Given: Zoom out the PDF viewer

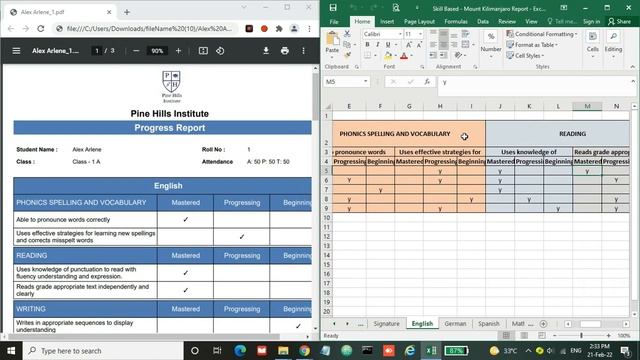Looking at the screenshot, I should click(x=136, y=51).
